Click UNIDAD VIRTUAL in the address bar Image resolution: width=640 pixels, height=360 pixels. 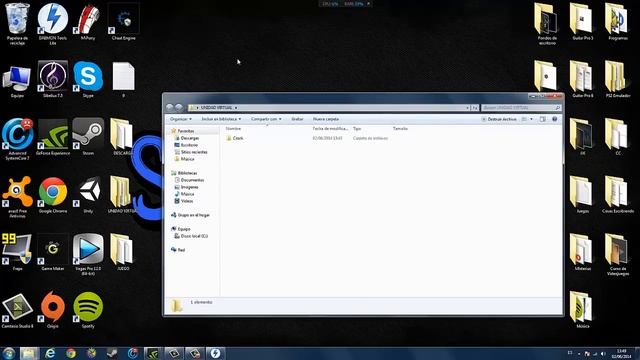[x=217, y=108]
